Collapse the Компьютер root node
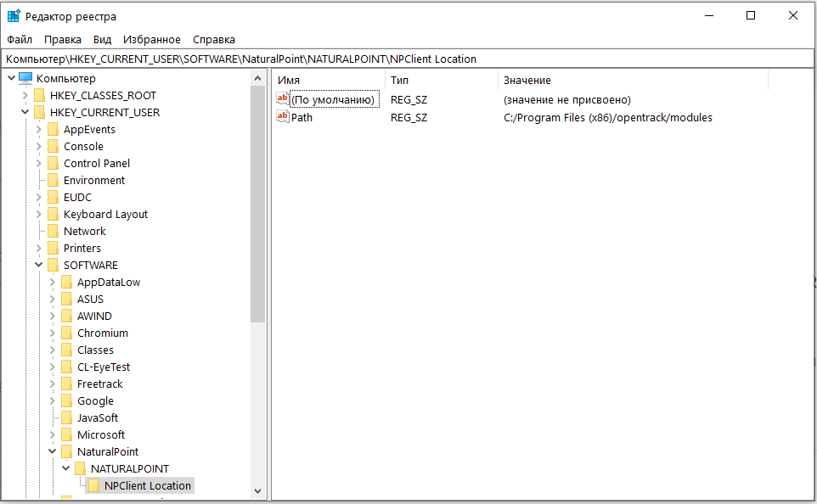Viewport: 817px width, 504px height. 11,78
